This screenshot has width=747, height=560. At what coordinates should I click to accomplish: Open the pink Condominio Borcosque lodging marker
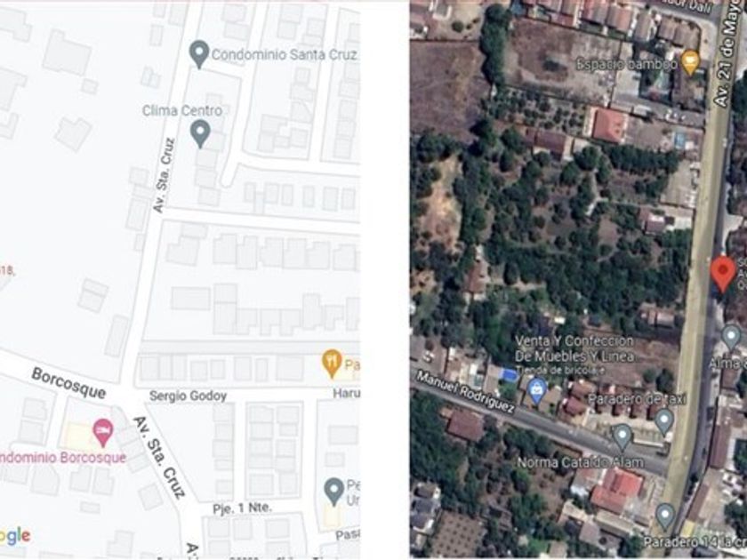coord(103,432)
